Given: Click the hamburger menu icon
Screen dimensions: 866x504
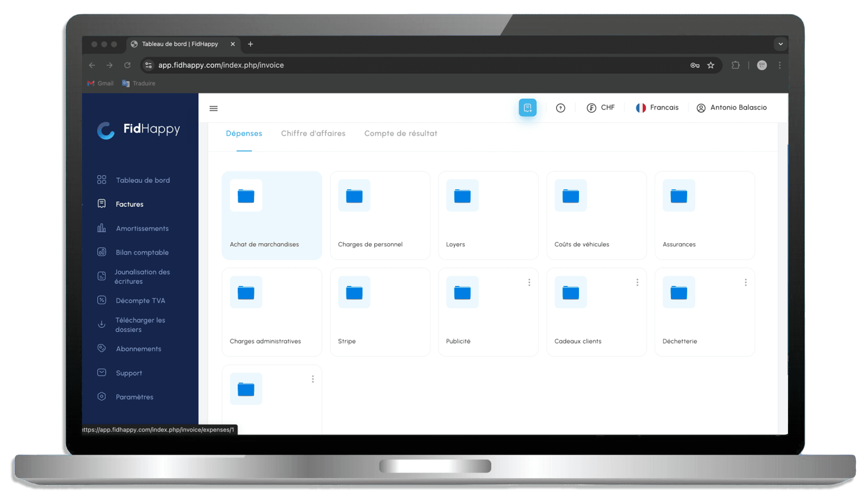Looking at the screenshot, I should [214, 108].
